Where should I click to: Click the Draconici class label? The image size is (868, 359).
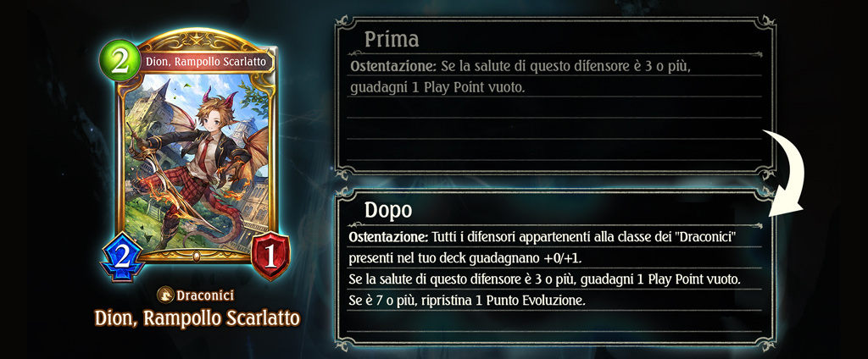(205, 295)
